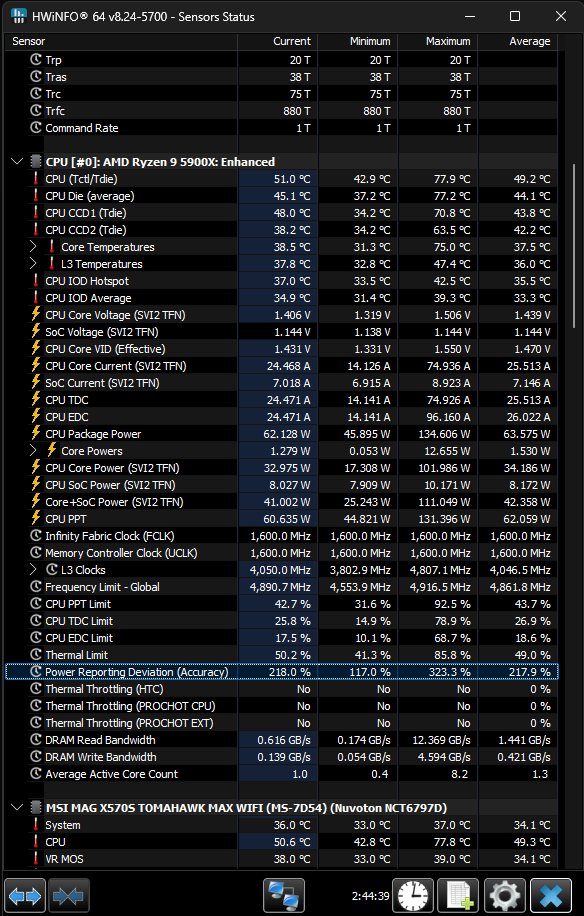Maximize the HWiNFO Sensors Status window
584x916 pixels.
tap(515, 16)
